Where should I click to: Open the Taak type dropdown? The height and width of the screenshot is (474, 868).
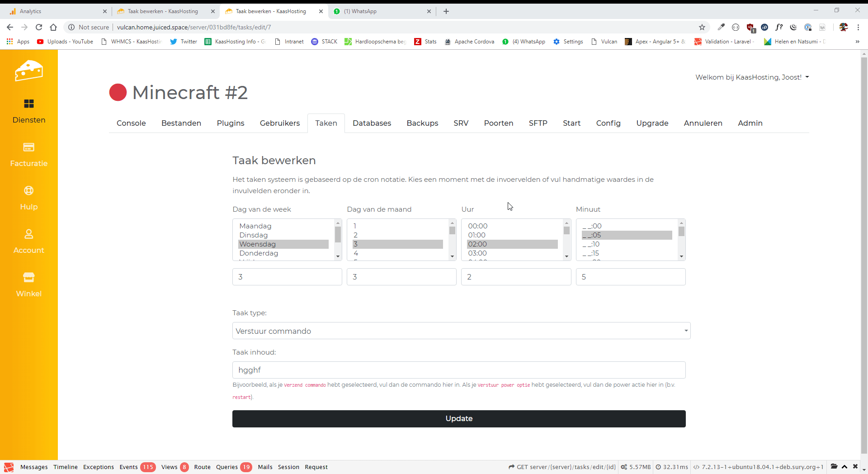pyautogui.click(x=461, y=331)
